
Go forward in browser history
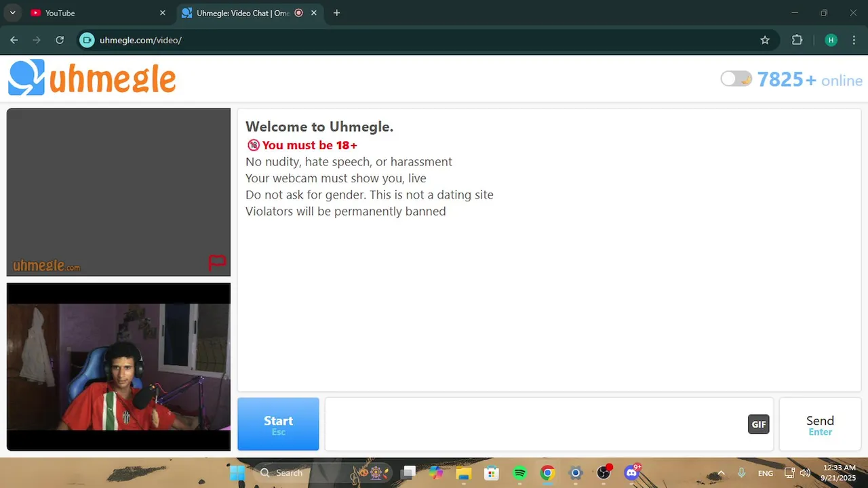37,40
